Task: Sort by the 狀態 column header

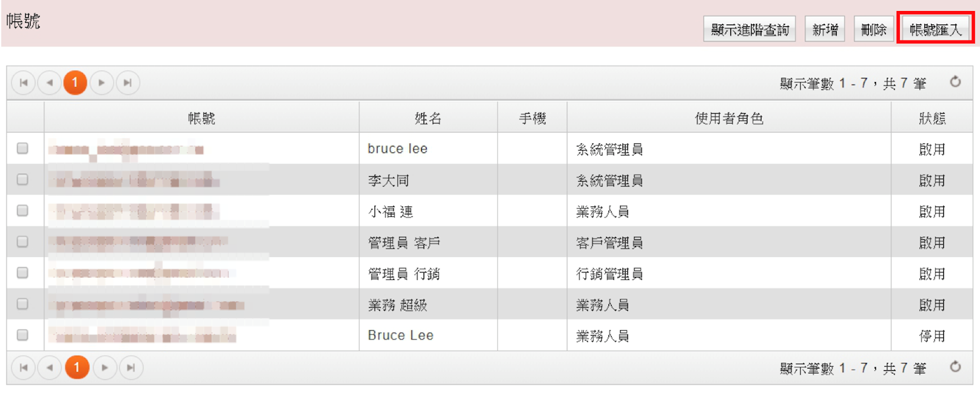Action: click(x=932, y=118)
